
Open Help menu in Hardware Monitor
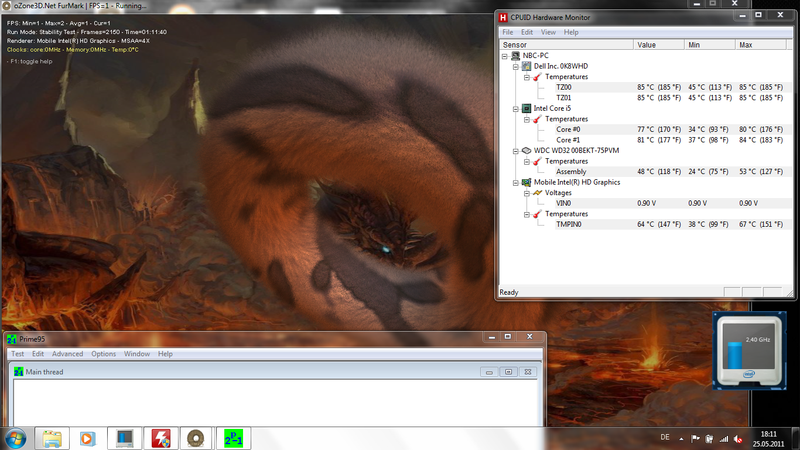[x=571, y=32]
